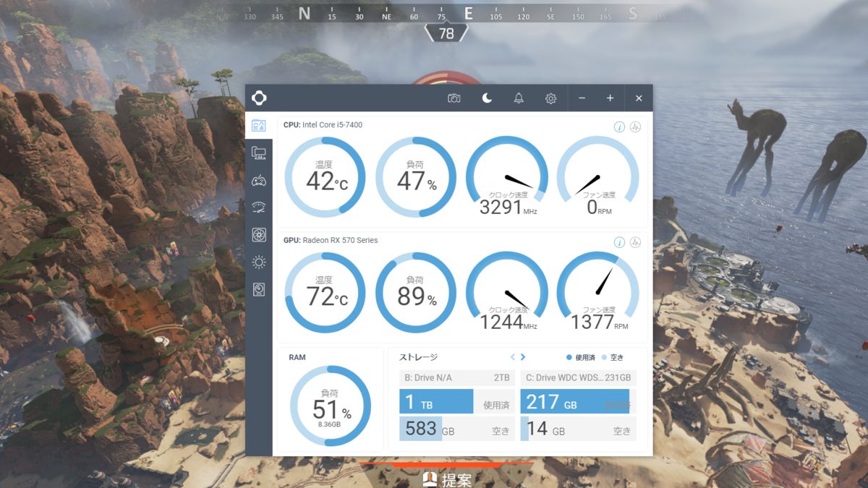Click the C: drive 217 GB used bar
The width and height of the screenshot is (868, 488).
tap(578, 401)
